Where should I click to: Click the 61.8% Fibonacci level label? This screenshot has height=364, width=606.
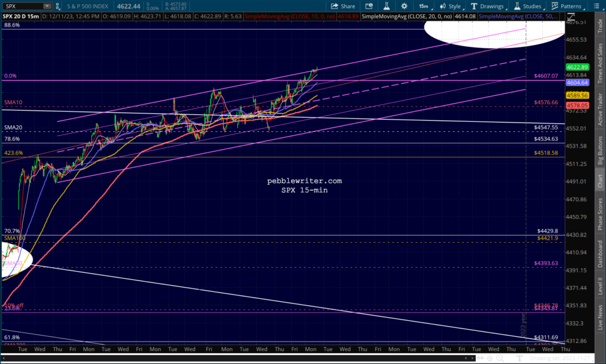point(12,337)
